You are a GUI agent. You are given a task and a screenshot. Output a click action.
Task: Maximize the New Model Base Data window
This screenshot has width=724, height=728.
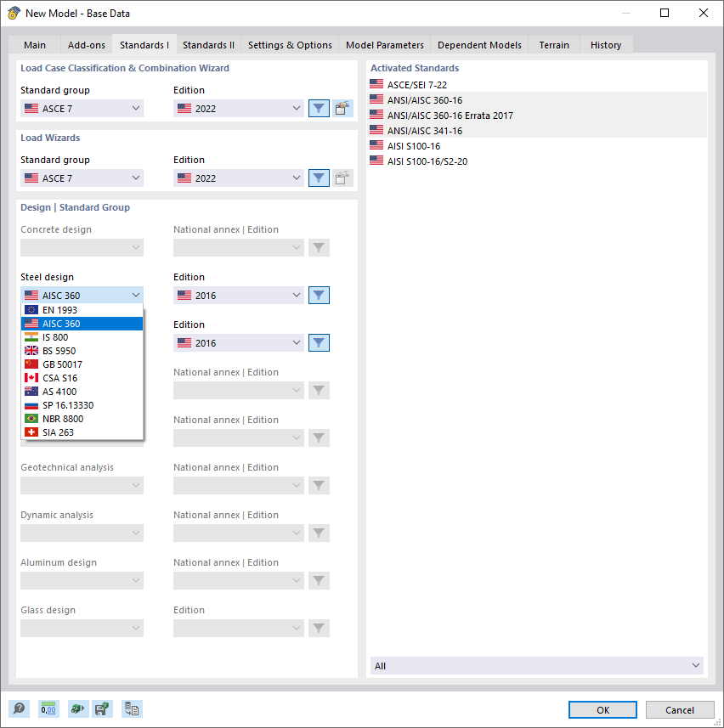click(x=665, y=13)
